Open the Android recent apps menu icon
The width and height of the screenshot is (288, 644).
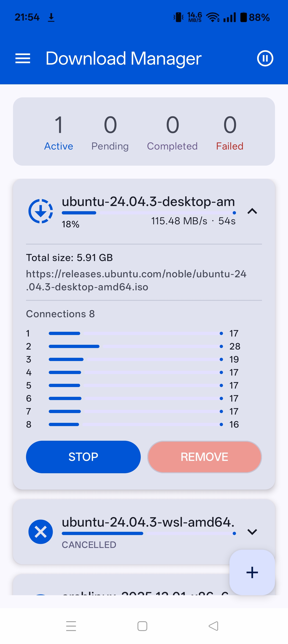tap(71, 626)
